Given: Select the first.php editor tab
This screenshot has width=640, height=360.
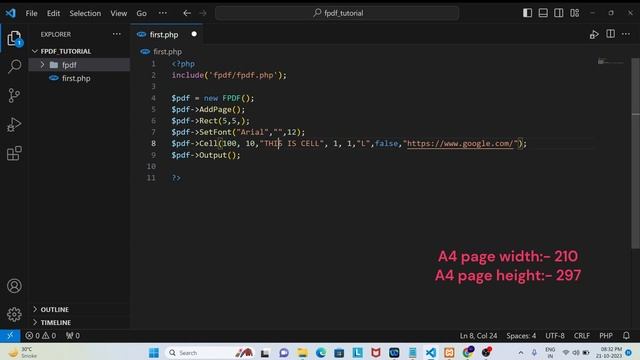Looking at the screenshot, I should (167, 35).
